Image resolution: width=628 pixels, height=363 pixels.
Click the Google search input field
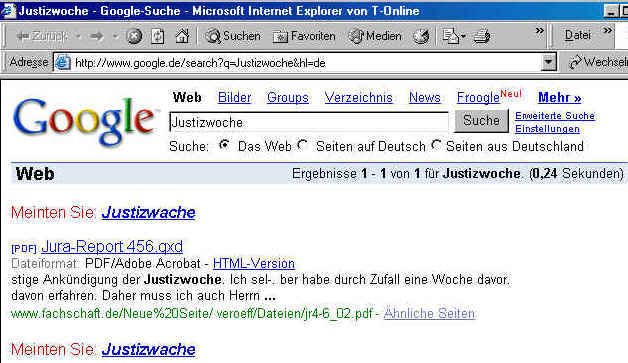309,122
